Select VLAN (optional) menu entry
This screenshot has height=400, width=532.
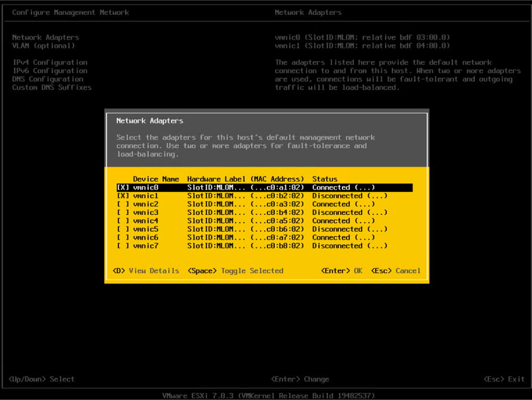coord(44,45)
